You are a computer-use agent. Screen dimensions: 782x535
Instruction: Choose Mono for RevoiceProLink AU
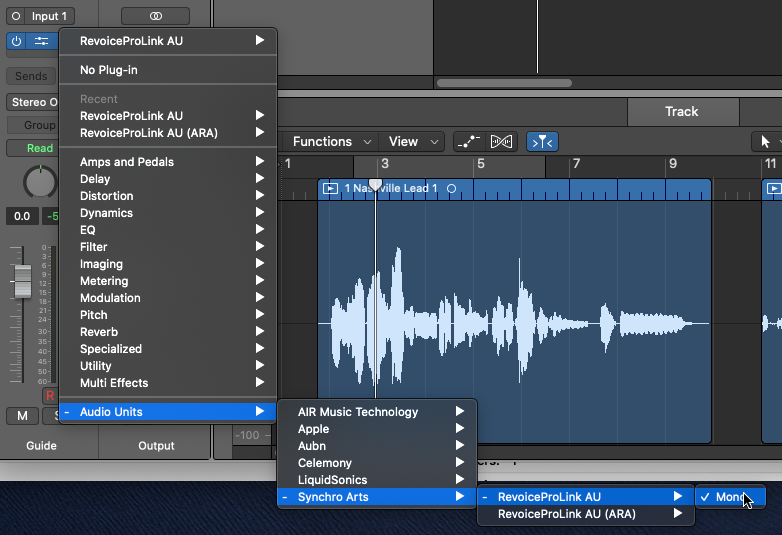coord(730,497)
